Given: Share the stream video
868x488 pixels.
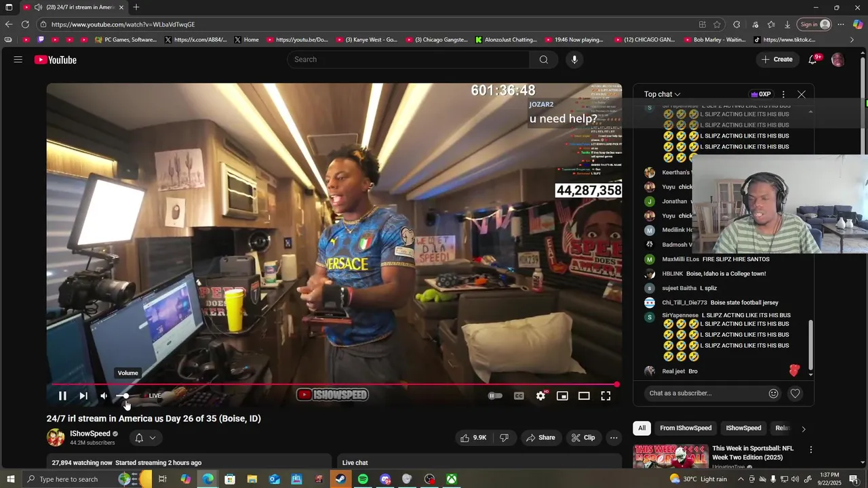Looking at the screenshot, I should pos(540,438).
